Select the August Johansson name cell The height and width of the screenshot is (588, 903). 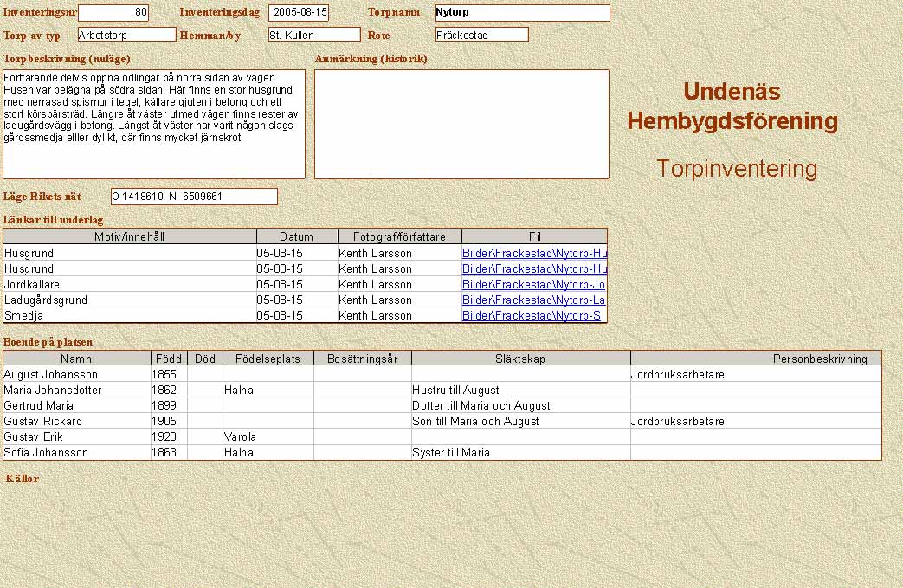(76, 375)
